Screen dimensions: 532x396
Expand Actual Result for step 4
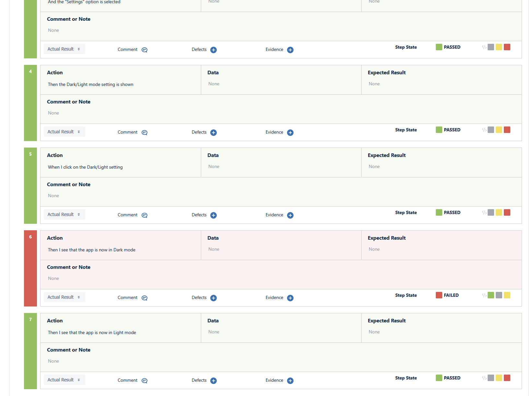click(x=64, y=132)
